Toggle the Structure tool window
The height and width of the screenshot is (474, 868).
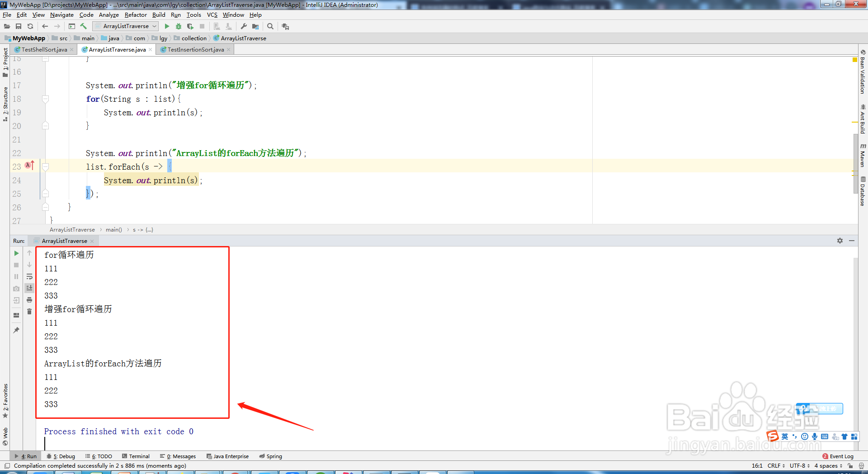coord(5,104)
